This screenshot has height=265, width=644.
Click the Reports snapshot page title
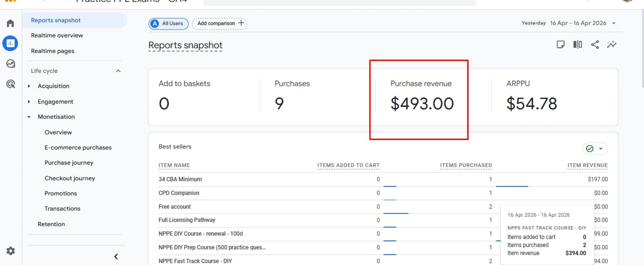[x=185, y=45]
